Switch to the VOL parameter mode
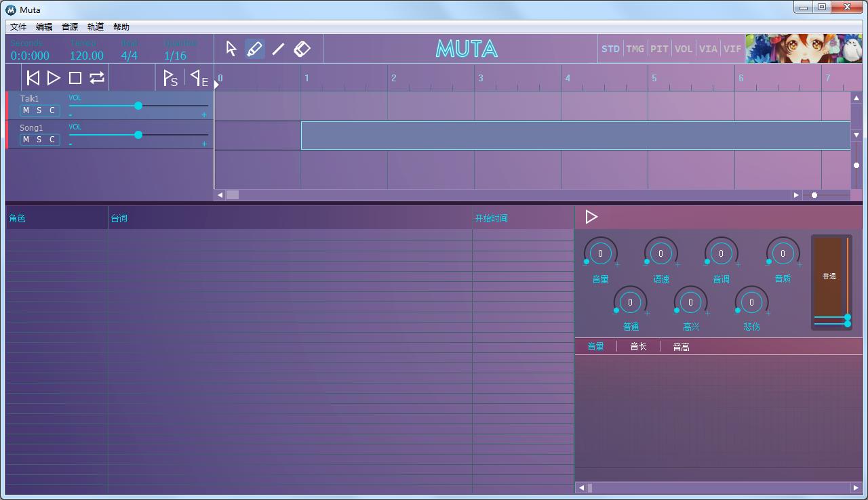The width and height of the screenshot is (868, 500). [684, 49]
